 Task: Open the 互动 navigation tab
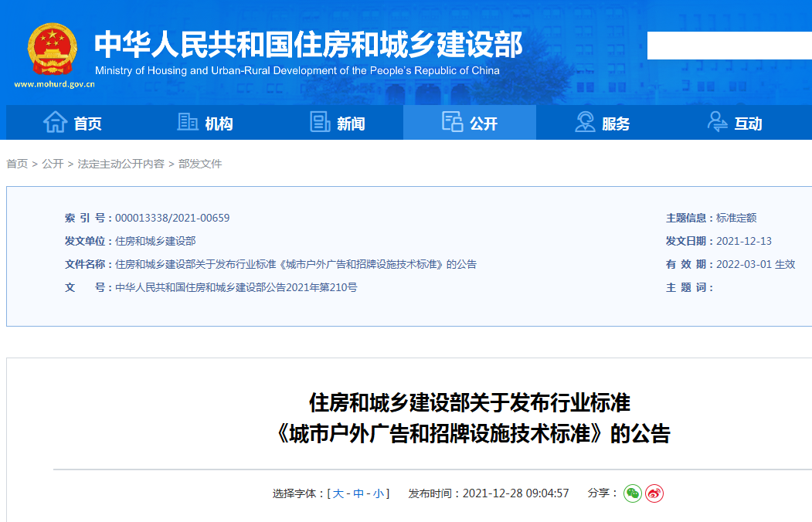tap(735, 123)
